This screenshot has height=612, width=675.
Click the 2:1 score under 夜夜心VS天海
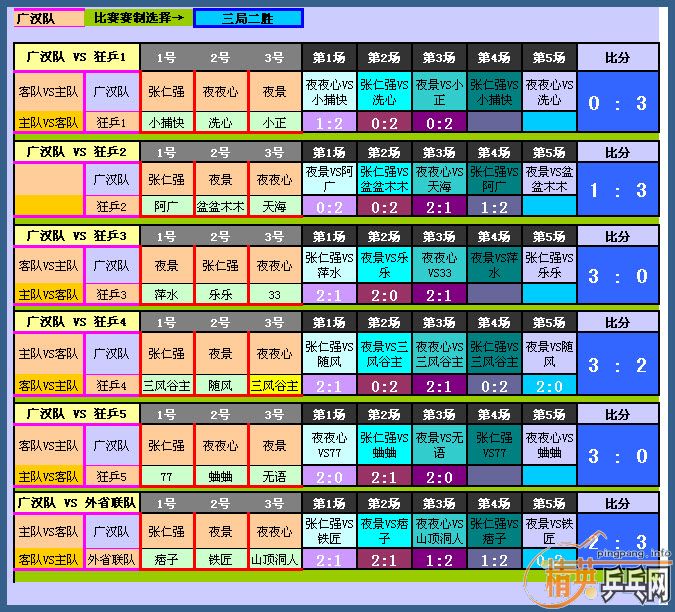tap(439, 207)
